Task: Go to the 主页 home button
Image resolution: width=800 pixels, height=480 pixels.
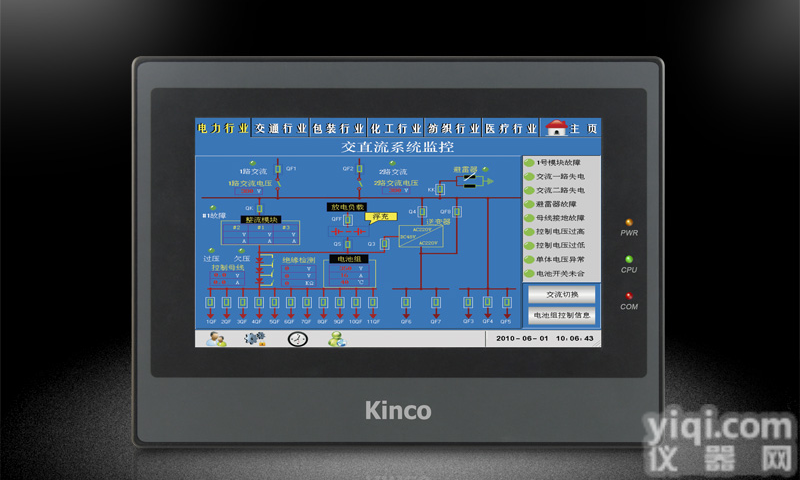Action: 571,128
